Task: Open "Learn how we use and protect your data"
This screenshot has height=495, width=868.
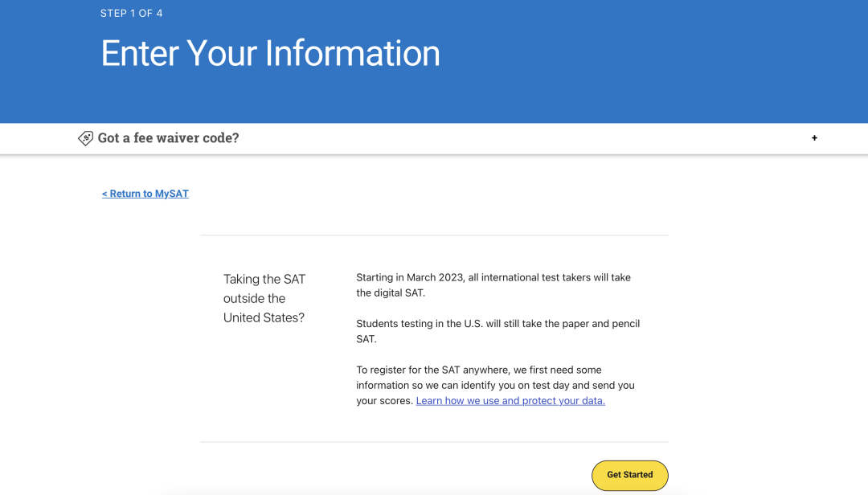Action: pos(510,401)
